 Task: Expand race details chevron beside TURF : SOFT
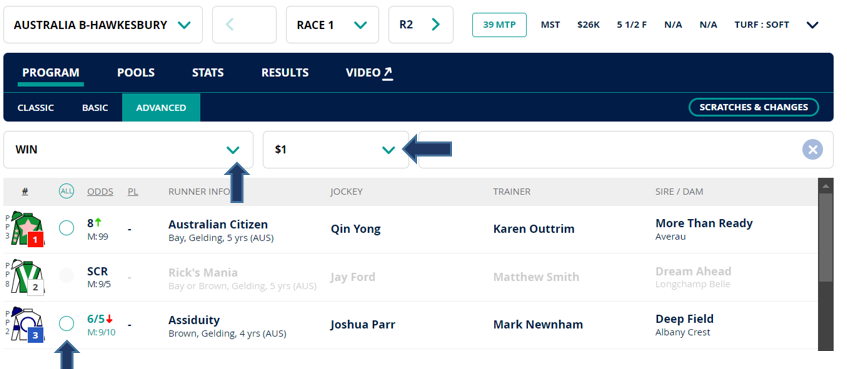tap(812, 25)
